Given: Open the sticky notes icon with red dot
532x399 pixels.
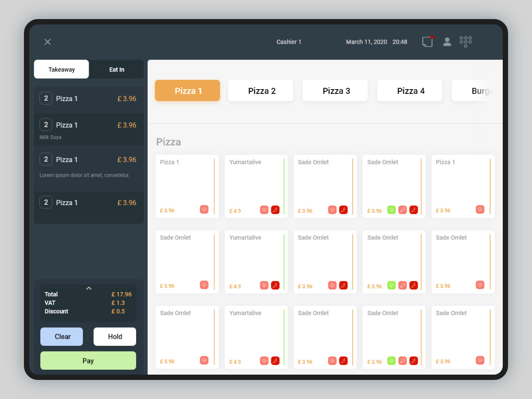Looking at the screenshot, I should tap(427, 42).
